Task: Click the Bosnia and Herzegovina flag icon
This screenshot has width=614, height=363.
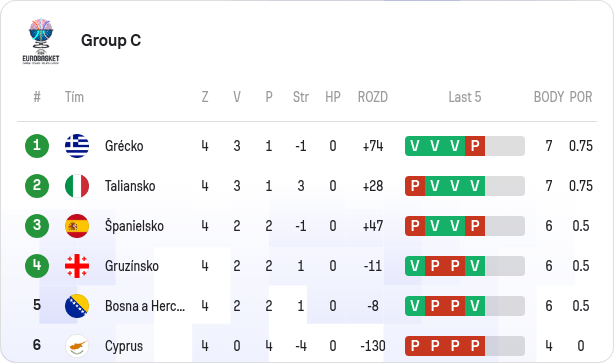Action: [77, 306]
